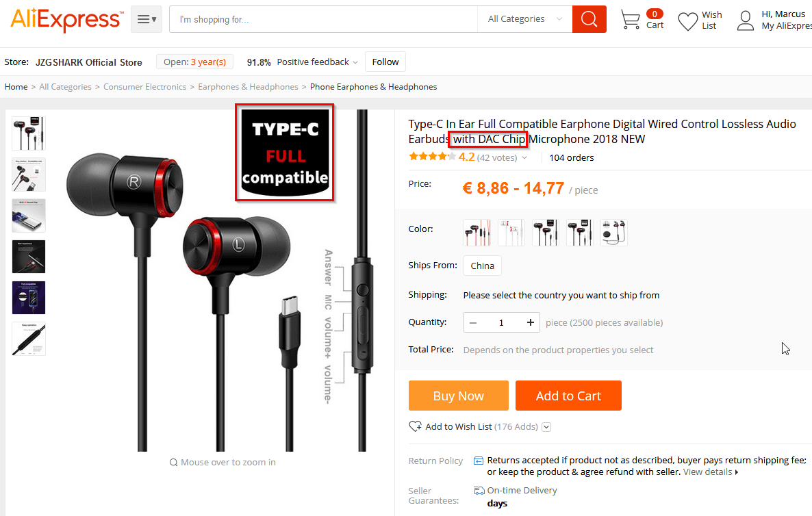Expand the Add to Wish List dropdown arrow
Viewport: 812px width, 516px height.
coord(546,427)
